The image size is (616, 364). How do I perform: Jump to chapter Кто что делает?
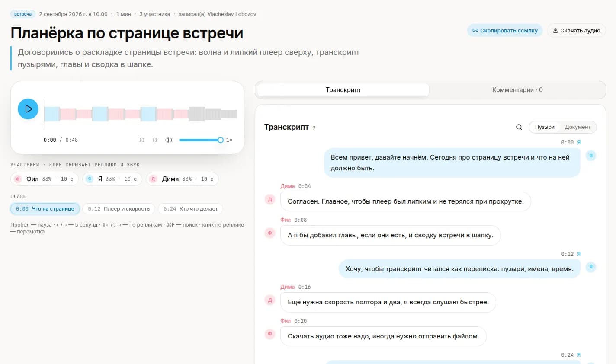pos(191,209)
